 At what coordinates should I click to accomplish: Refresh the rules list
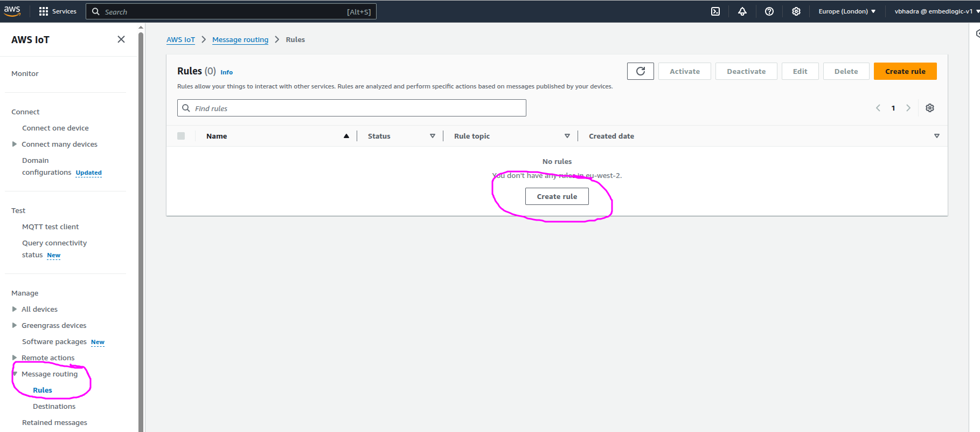point(640,71)
